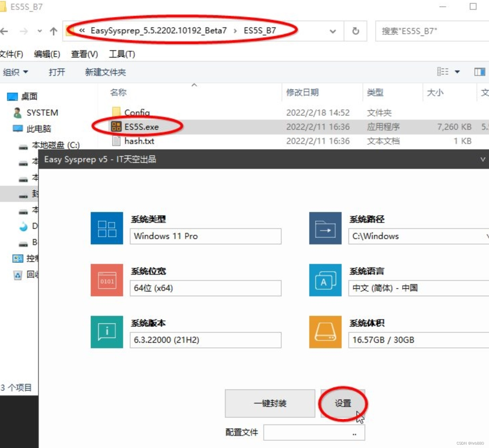489x448 pixels.
Task: Open the 工具(T) menu
Action: coord(122,54)
